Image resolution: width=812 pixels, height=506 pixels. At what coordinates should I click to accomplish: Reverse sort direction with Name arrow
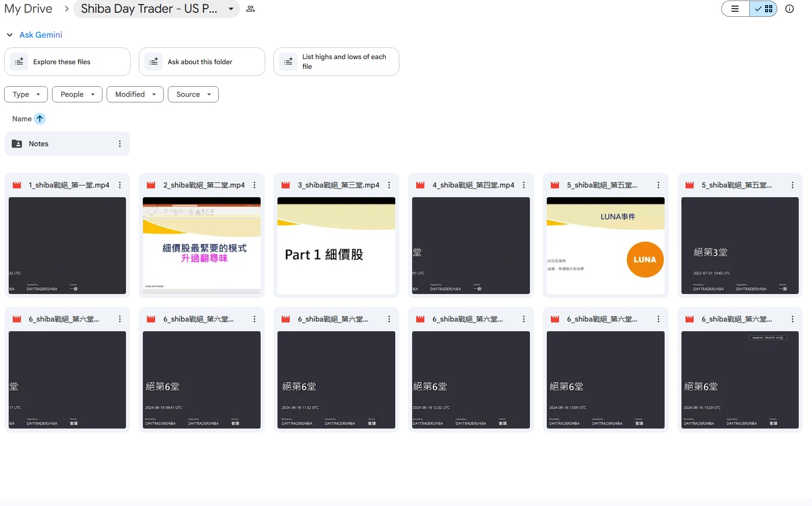point(40,119)
